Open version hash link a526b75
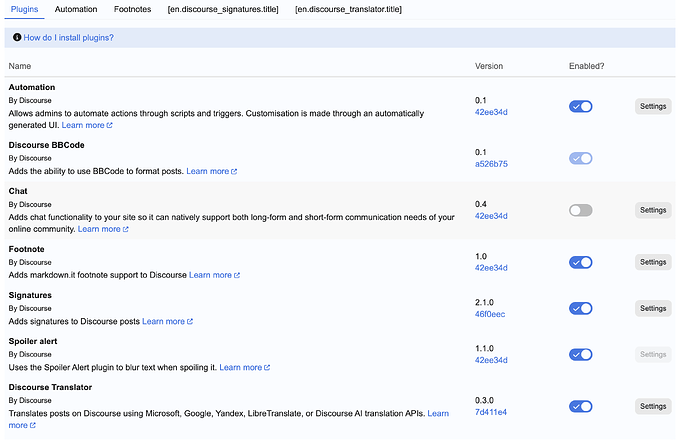This screenshot has width=690, height=444. (x=491, y=164)
